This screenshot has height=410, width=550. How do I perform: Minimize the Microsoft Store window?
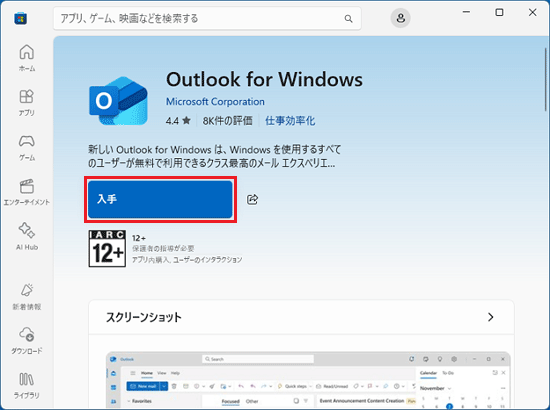point(466,12)
